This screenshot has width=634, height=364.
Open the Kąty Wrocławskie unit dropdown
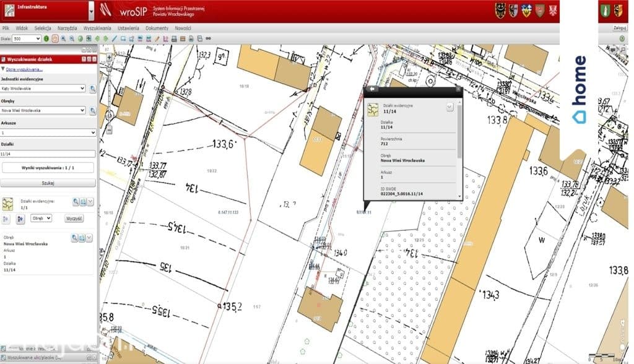(x=43, y=89)
